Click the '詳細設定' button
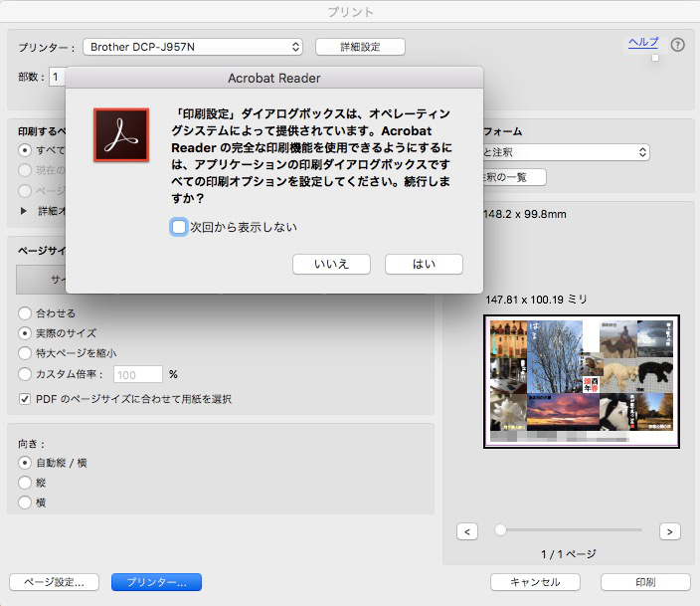700x606 pixels. [360, 47]
